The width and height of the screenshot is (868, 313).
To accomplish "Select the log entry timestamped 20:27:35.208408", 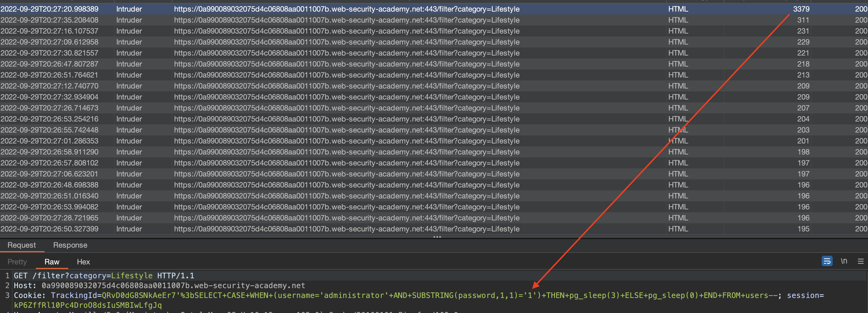I will tap(49, 20).
